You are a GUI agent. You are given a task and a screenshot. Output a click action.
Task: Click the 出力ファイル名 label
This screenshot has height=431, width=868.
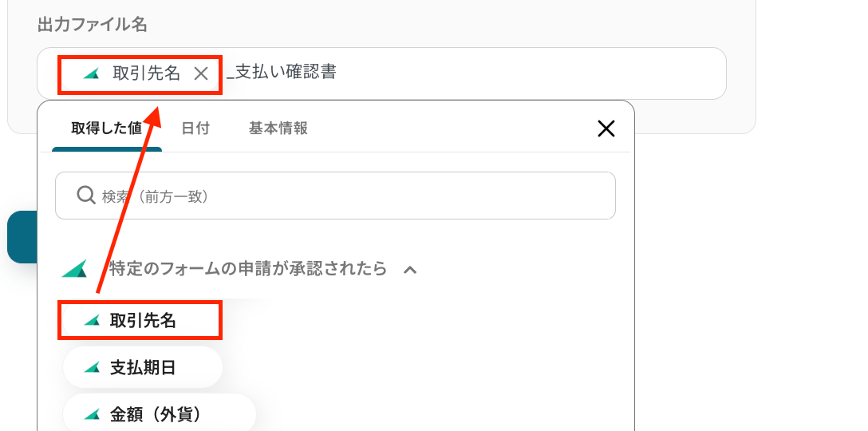click(93, 25)
